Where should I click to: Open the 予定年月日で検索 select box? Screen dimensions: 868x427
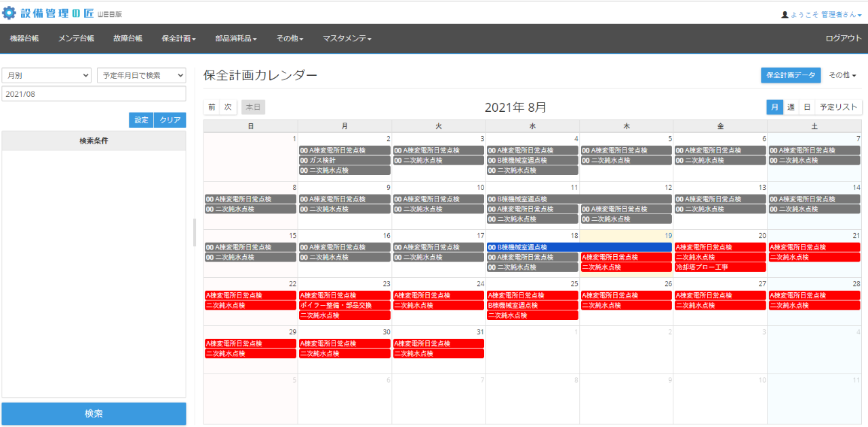[141, 75]
